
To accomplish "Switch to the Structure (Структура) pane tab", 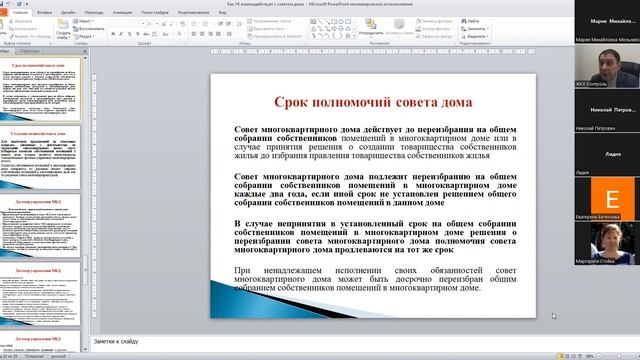I will [29, 51].
